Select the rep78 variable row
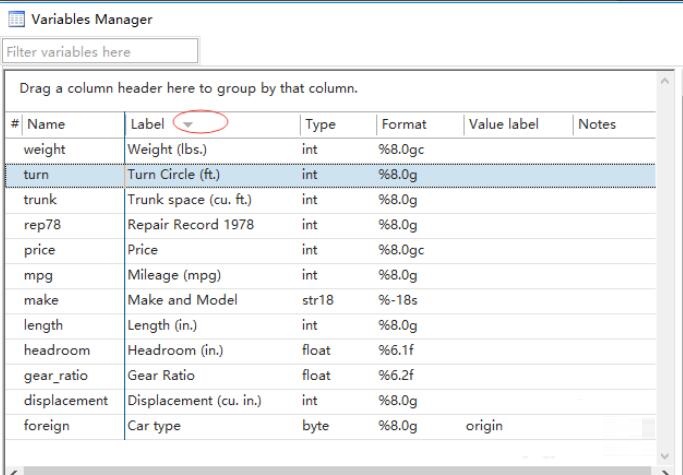The height and width of the screenshot is (475, 683). pyautogui.click(x=41, y=224)
